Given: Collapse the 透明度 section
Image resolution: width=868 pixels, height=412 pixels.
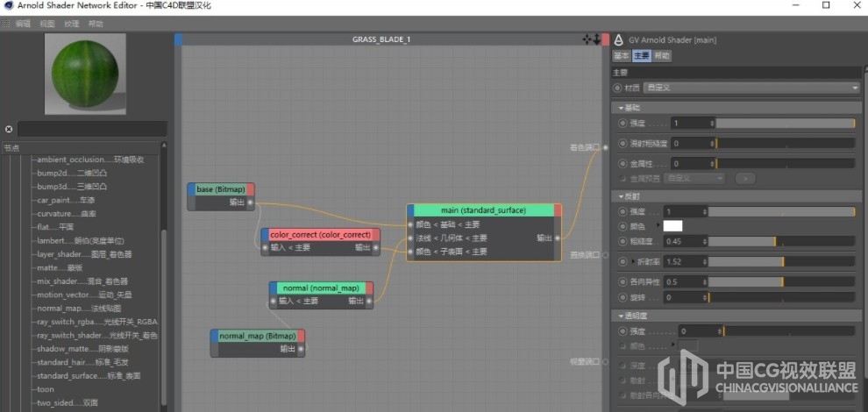Looking at the screenshot, I should click(x=621, y=316).
